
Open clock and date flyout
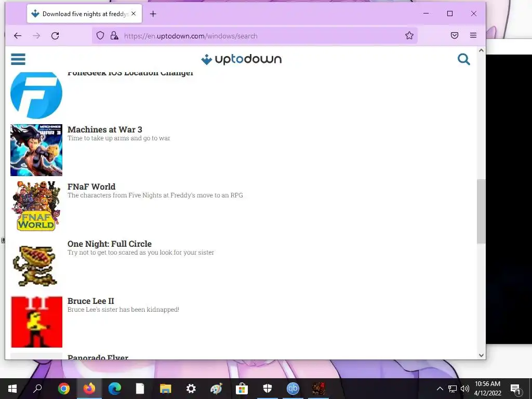487,389
